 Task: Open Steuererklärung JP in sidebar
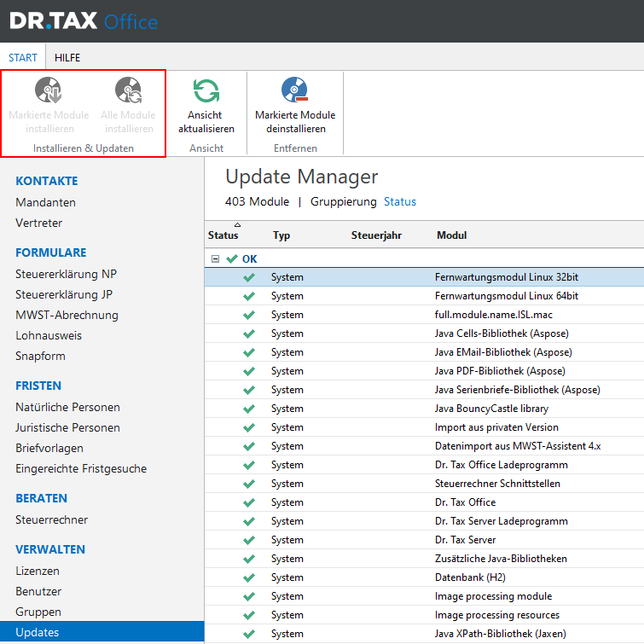(64, 294)
